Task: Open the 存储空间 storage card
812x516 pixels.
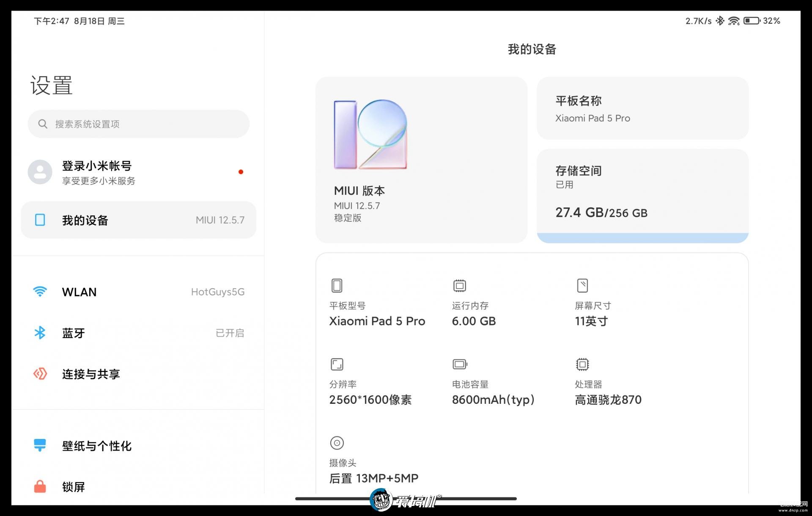Action: click(643, 196)
